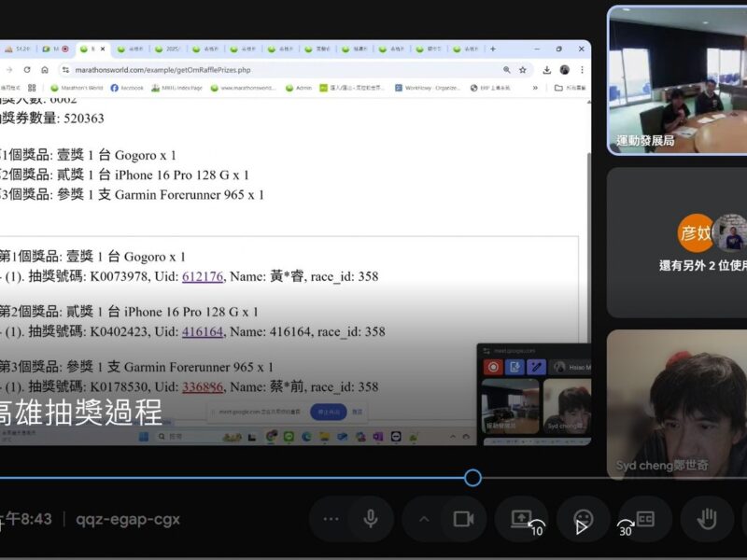Toggle the Meet microphone button
The image size is (747, 560).
pyautogui.click(x=371, y=519)
